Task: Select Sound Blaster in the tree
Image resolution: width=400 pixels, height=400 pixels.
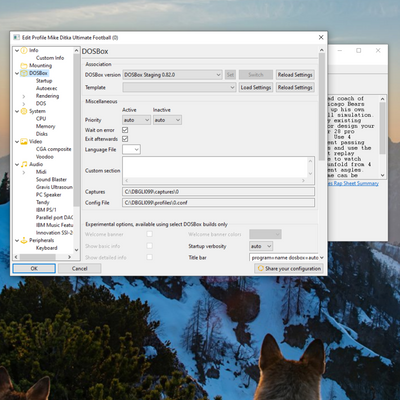Action: (x=51, y=179)
